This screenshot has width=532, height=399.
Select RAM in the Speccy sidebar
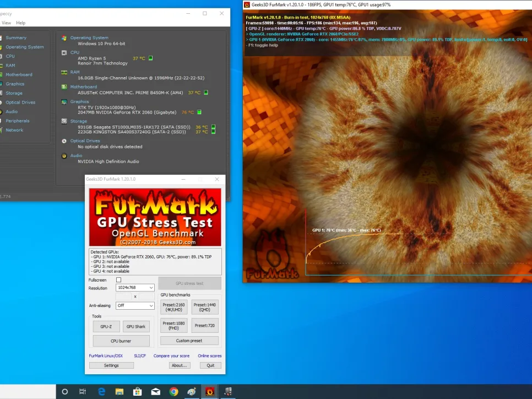pos(10,65)
